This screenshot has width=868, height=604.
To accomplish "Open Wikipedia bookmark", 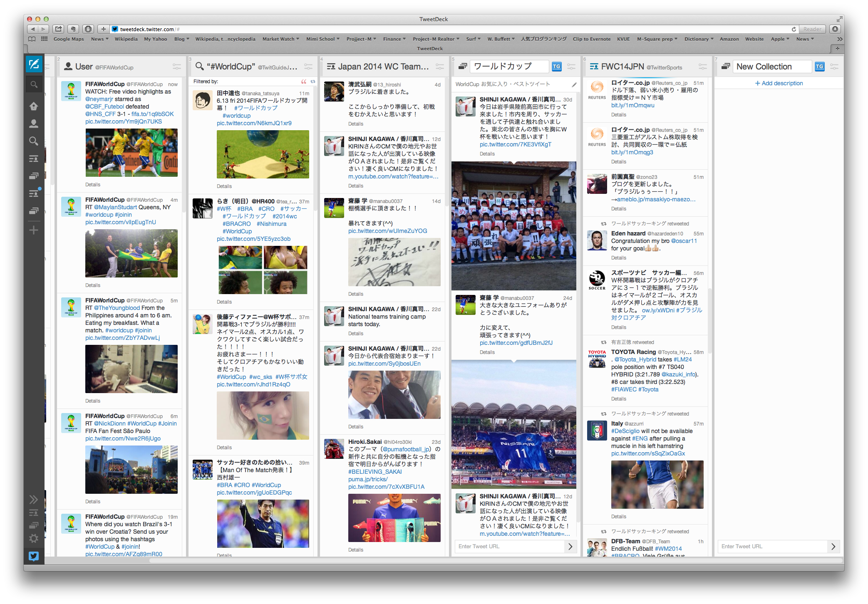I will click(126, 39).
